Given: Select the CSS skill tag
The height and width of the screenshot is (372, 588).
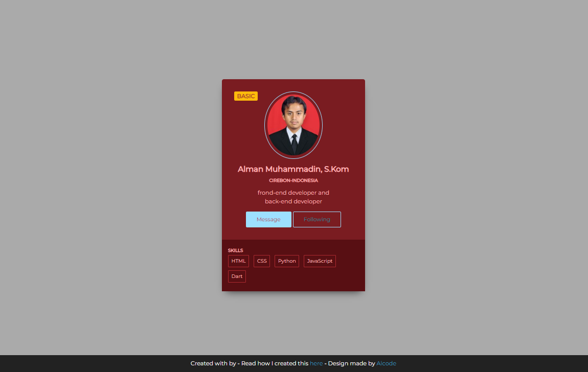Looking at the screenshot, I should click(262, 261).
